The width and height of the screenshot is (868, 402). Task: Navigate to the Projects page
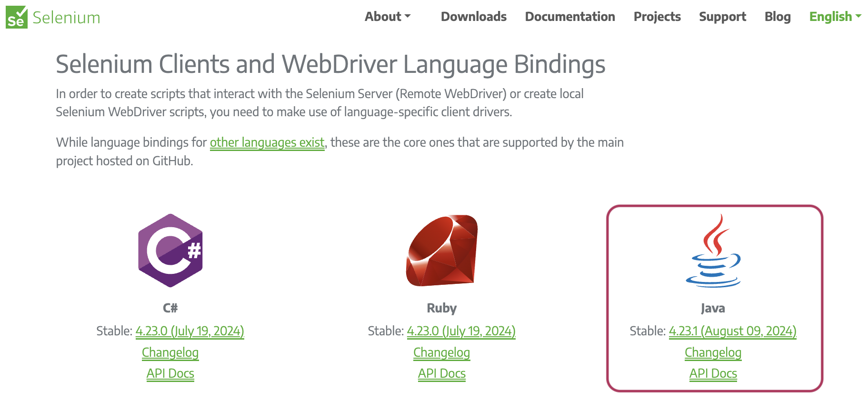coord(657,17)
